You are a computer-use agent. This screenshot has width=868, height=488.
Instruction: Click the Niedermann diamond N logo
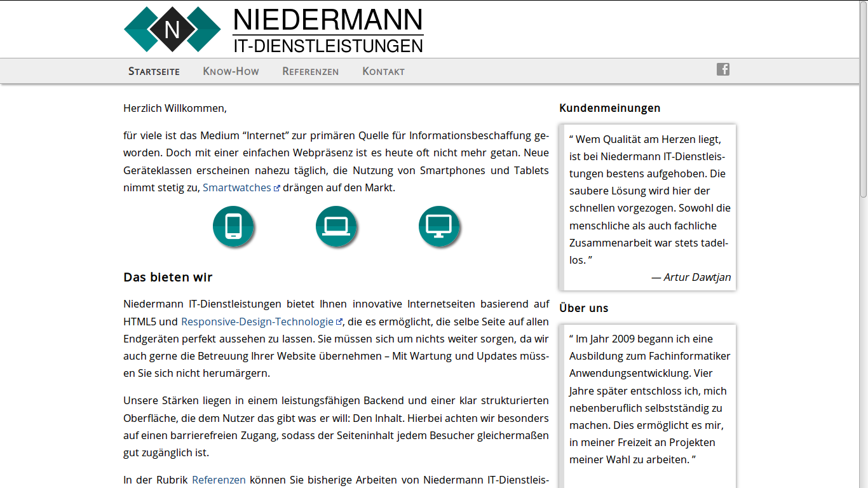coord(172,29)
